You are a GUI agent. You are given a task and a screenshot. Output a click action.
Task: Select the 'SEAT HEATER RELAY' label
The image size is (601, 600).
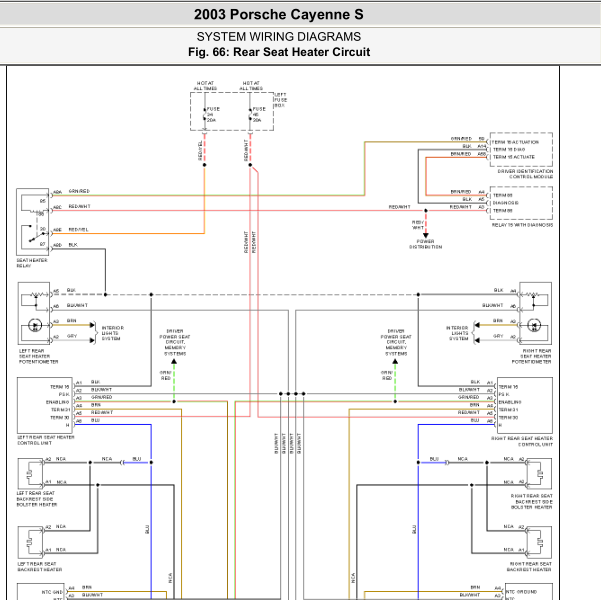point(32,263)
